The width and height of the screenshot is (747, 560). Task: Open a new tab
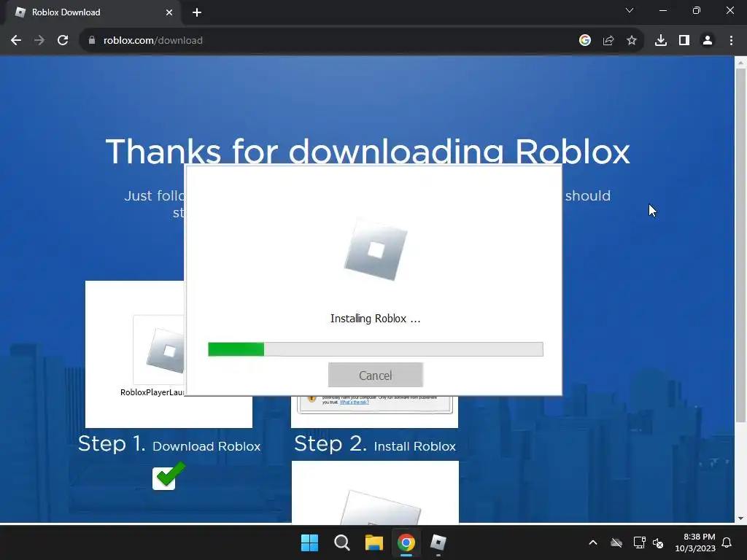click(197, 12)
